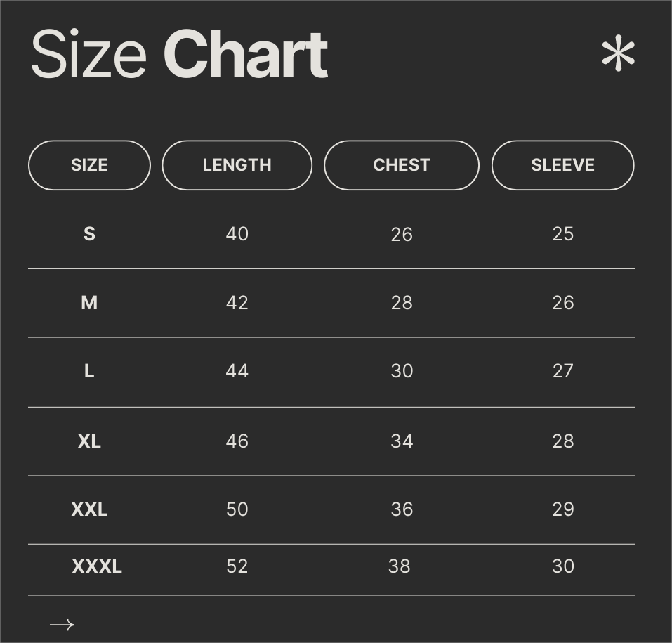Click length value 40 for size S
The width and height of the screenshot is (672, 643).
coord(237,234)
